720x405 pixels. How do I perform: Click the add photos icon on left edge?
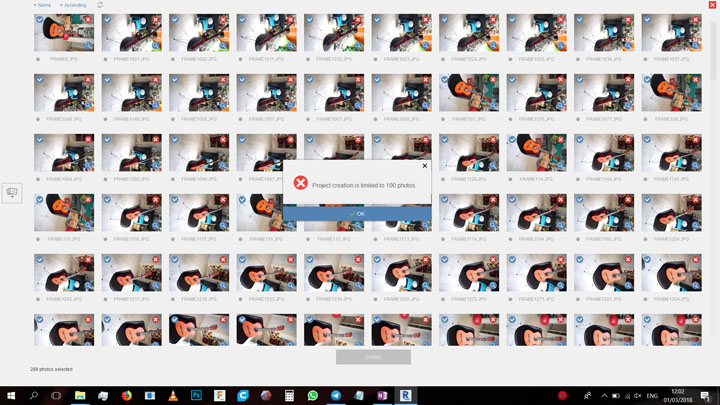12,192
